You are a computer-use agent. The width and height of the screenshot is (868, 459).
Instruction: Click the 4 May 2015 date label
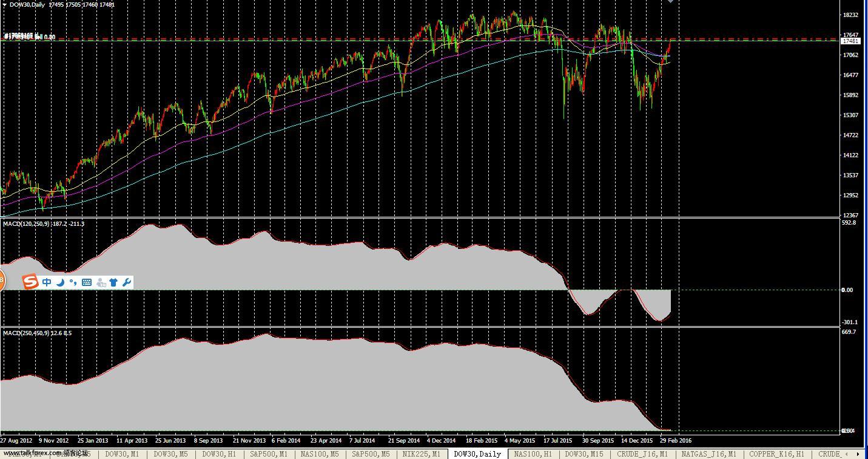[520, 441]
